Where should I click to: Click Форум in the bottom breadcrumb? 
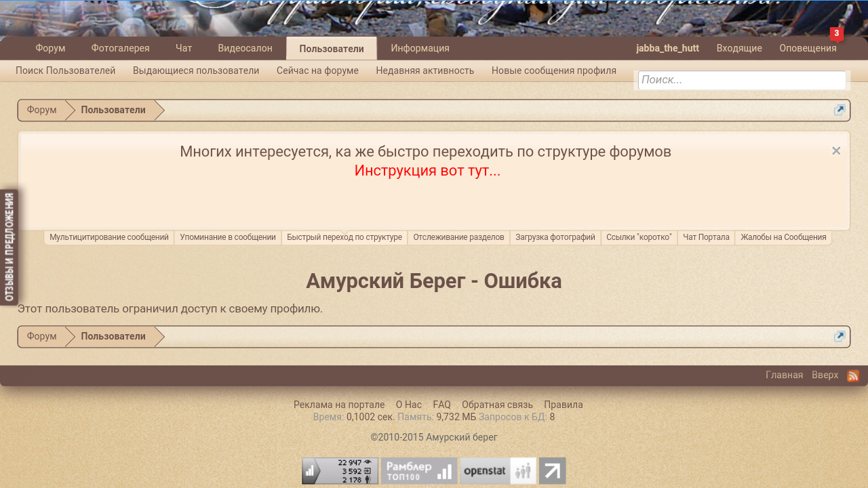(42, 337)
